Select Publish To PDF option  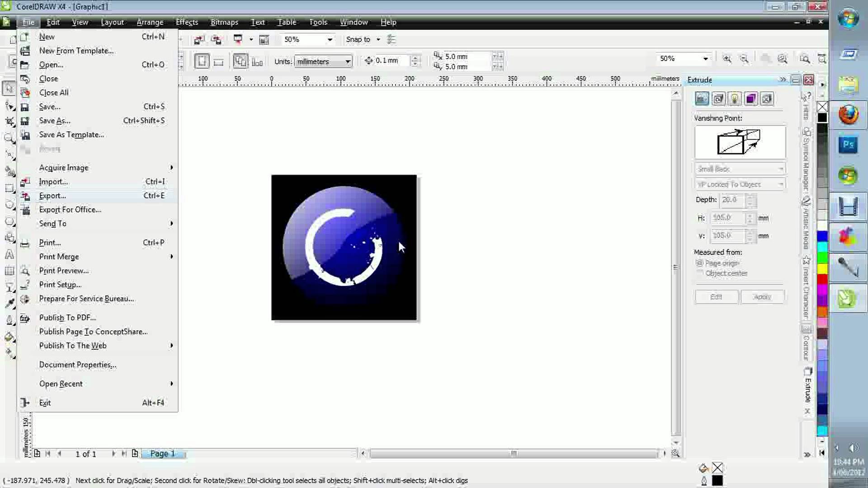[67, 317]
